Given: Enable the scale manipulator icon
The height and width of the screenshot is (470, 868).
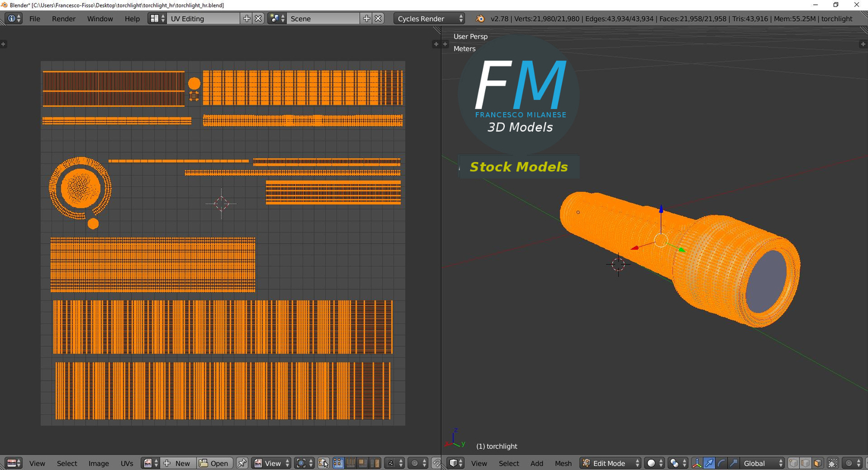Looking at the screenshot, I should click(x=733, y=464).
